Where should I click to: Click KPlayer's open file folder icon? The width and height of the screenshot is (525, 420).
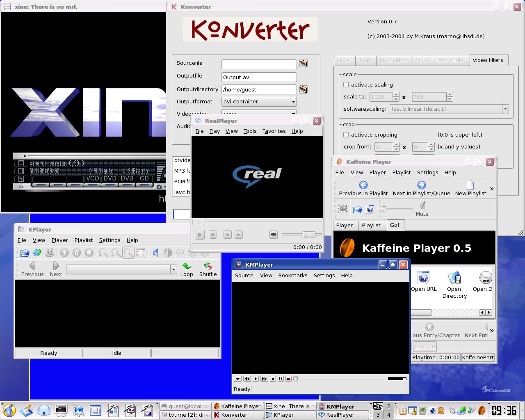[25, 253]
